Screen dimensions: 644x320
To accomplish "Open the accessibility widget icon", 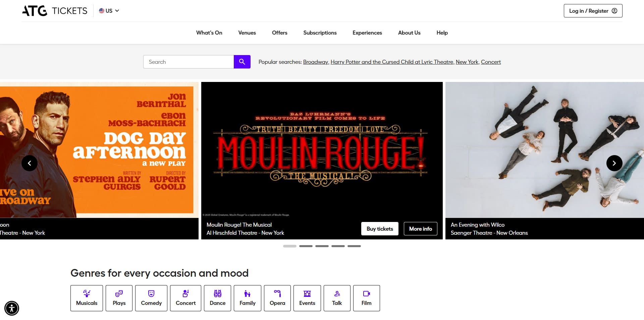I will coord(12,308).
